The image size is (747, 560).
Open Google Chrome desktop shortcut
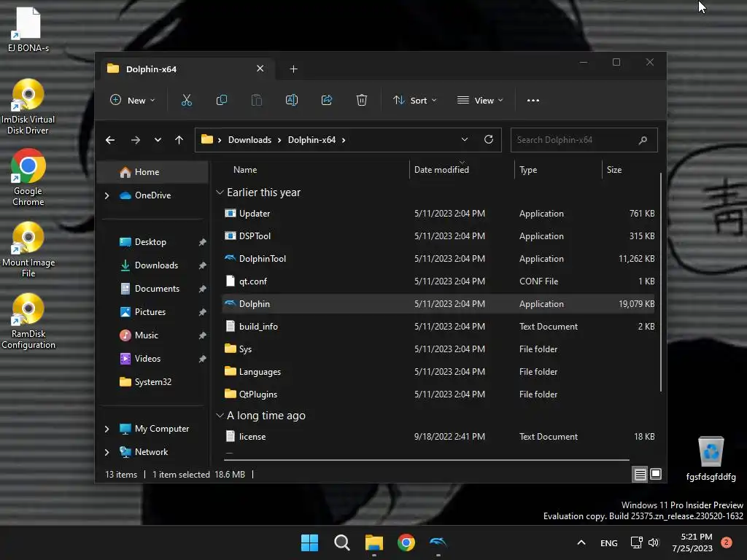28,177
